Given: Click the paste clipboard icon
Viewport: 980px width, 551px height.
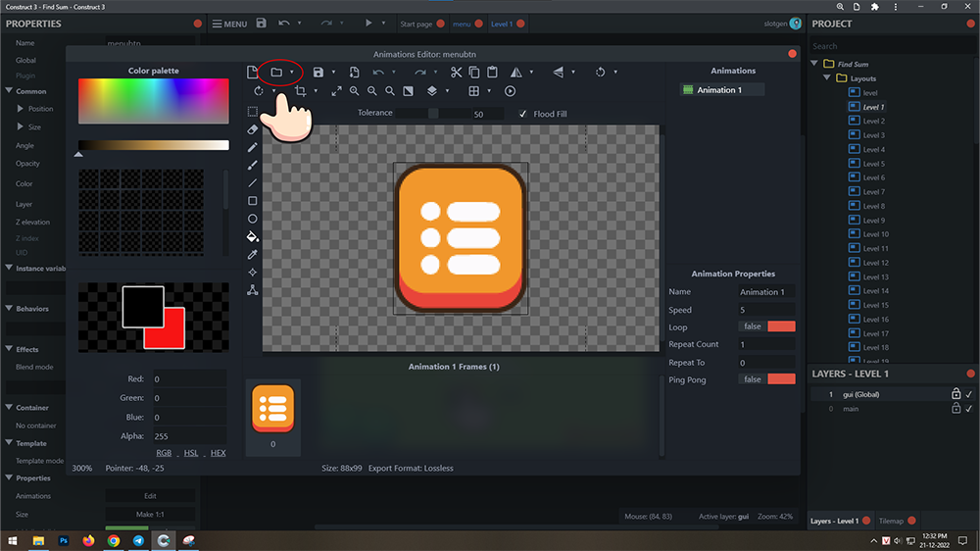Looking at the screenshot, I should click(493, 72).
